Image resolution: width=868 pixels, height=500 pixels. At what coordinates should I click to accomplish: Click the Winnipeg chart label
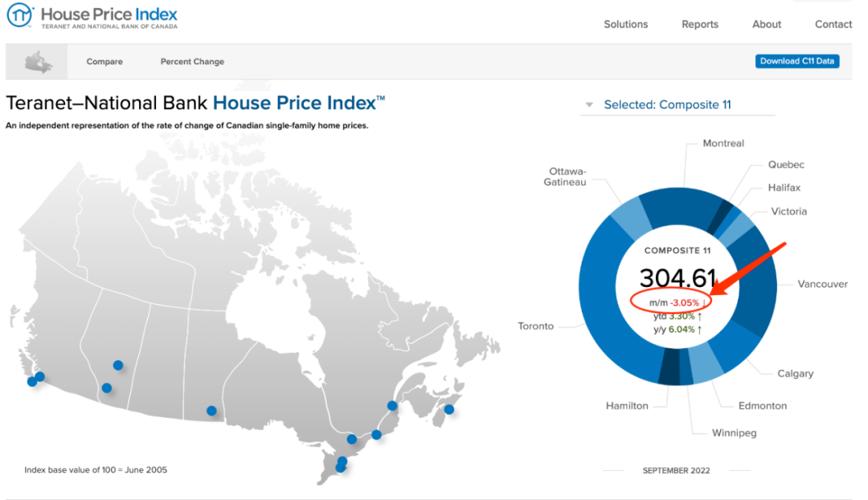[x=734, y=433]
